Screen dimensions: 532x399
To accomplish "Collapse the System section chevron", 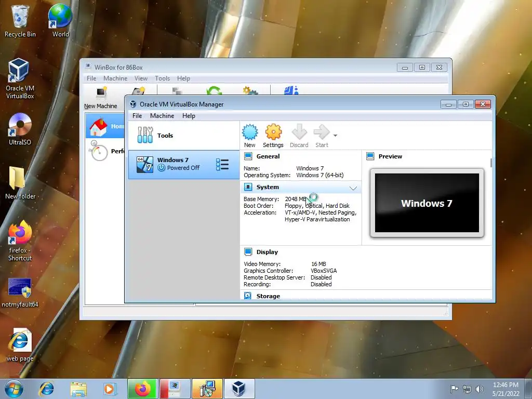I will [353, 188].
